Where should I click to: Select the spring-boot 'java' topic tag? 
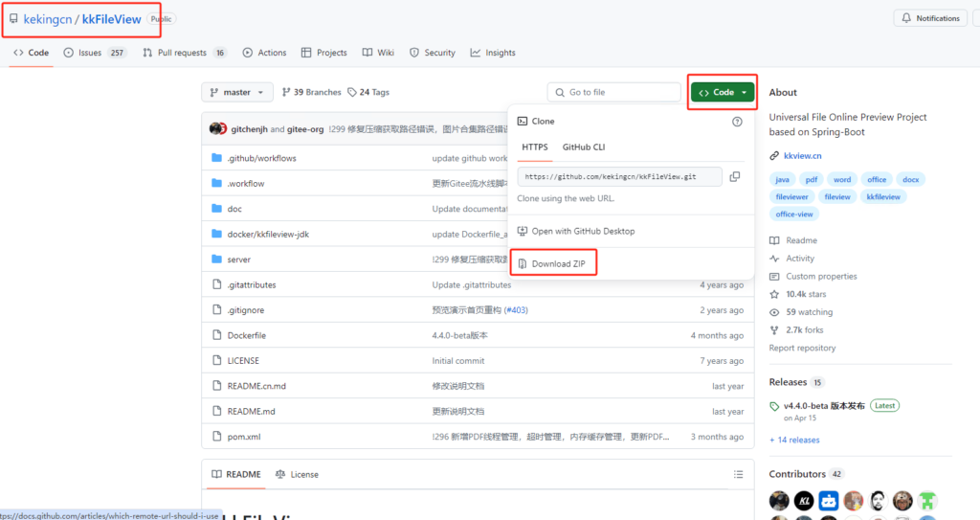pyautogui.click(x=782, y=179)
